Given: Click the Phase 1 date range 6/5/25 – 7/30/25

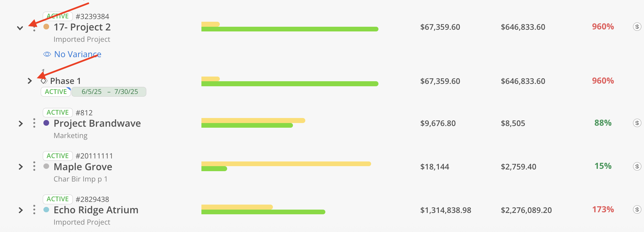Looking at the screenshot, I should [110, 92].
